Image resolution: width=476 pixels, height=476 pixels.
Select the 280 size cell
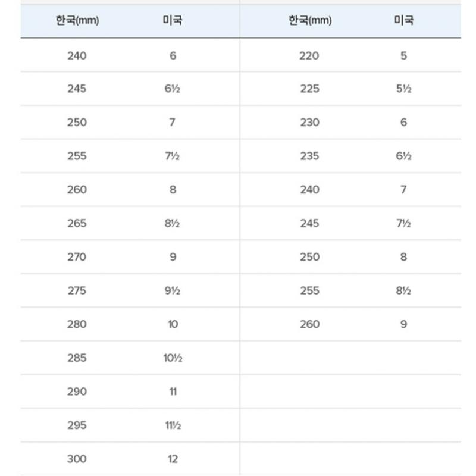pos(77,324)
